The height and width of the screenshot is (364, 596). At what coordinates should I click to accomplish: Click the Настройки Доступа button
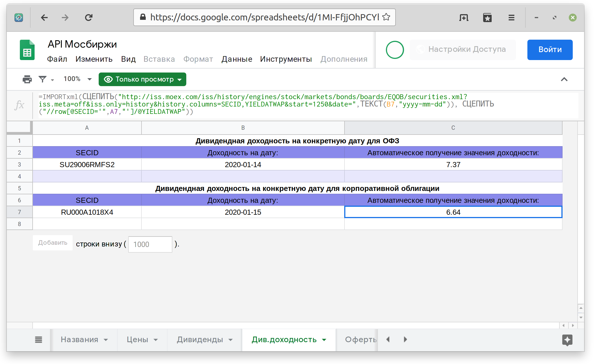[463, 50]
